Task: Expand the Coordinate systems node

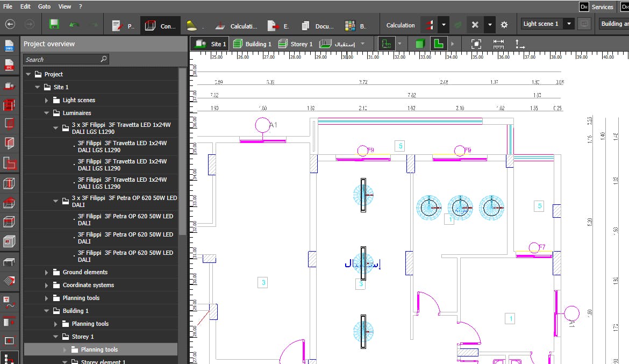Action: 47,286
